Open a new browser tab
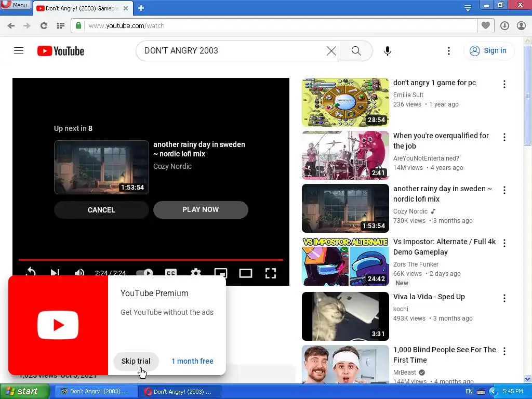This screenshot has width=532, height=399. tap(141, 8)
